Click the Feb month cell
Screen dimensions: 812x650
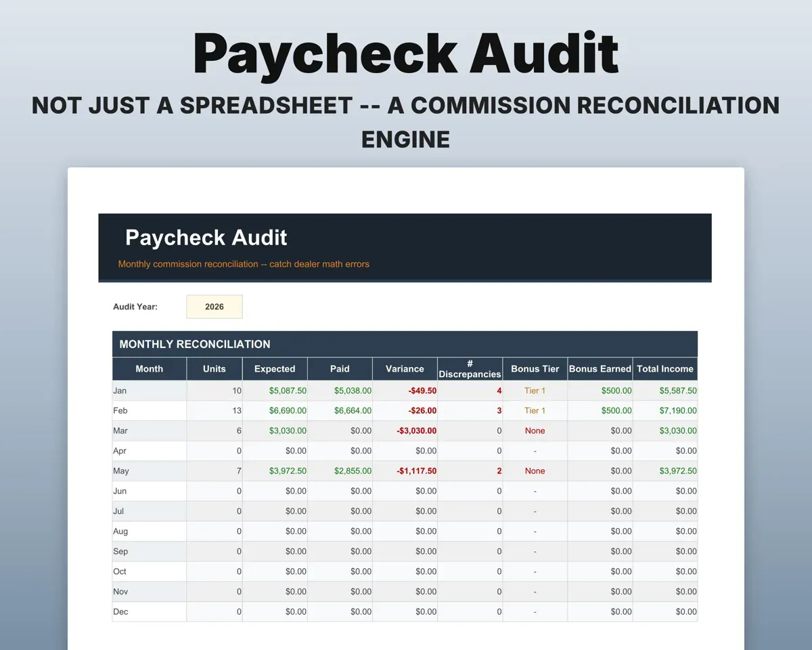coord(150,410)
